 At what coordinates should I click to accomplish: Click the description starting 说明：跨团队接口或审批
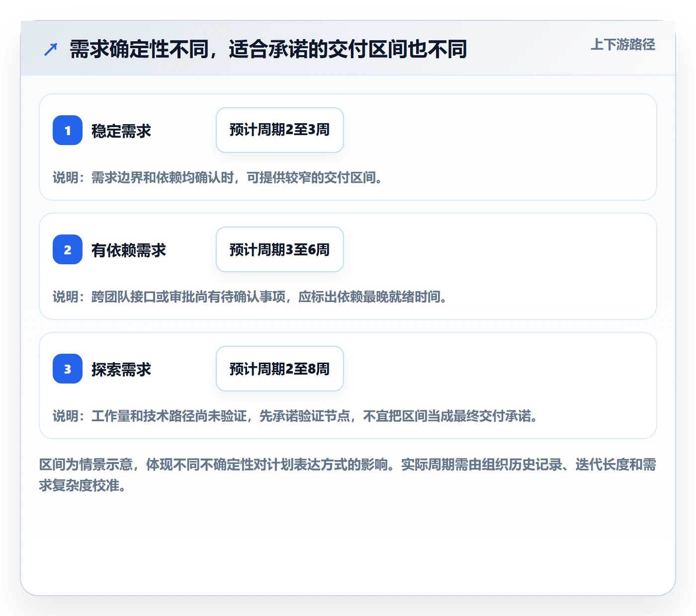(250, 297)
